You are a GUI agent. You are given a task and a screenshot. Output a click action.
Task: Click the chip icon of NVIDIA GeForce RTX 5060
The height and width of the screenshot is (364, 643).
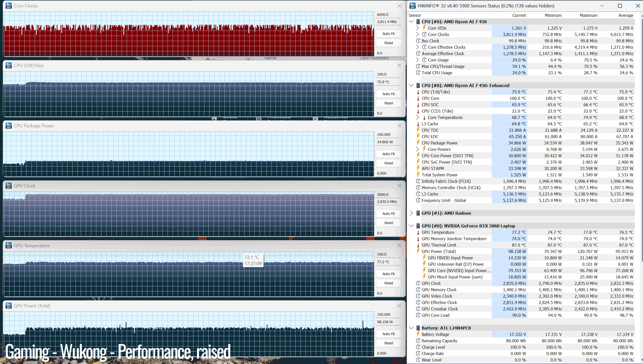pyautogui.click(x=418, y=226)
